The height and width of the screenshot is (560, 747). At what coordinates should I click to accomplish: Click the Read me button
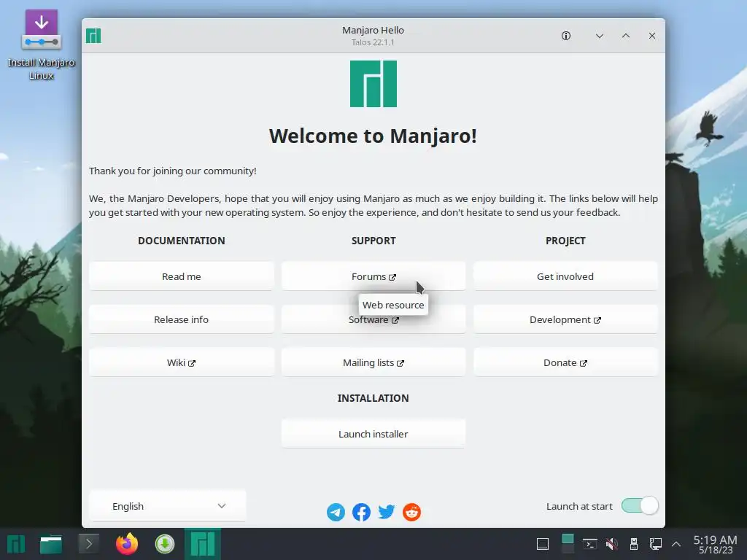[182, 276]
